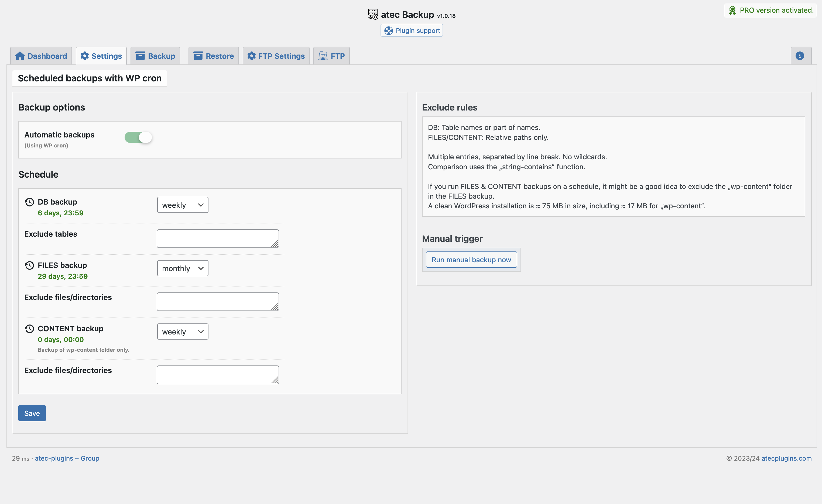Visit the atecplugins.com footer link
The width and height of the screenshot is (822, 504).
[786, 458]
